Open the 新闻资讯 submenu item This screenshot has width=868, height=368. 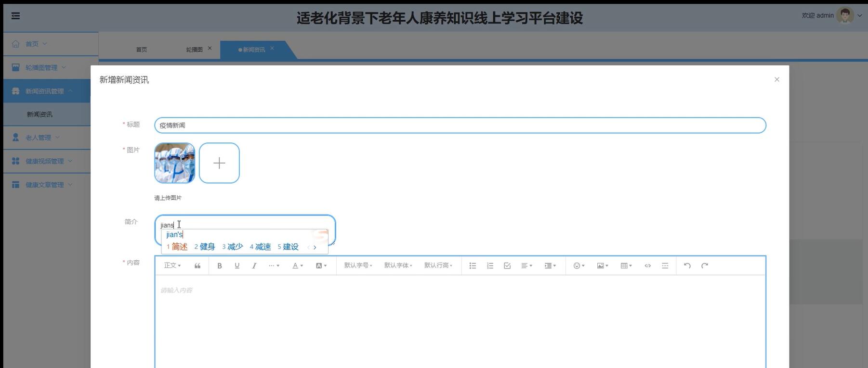pyautogui.click(x=39, y=114)
